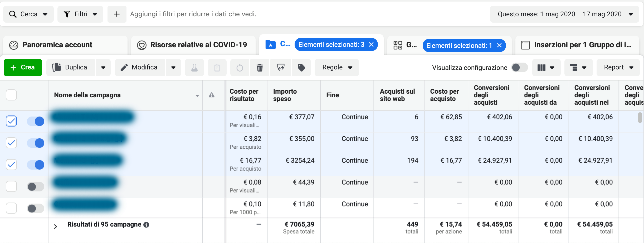The width and height of the screenshot is (644, 243).
Task: Click the Duplica button
Action: coord(70,68)
